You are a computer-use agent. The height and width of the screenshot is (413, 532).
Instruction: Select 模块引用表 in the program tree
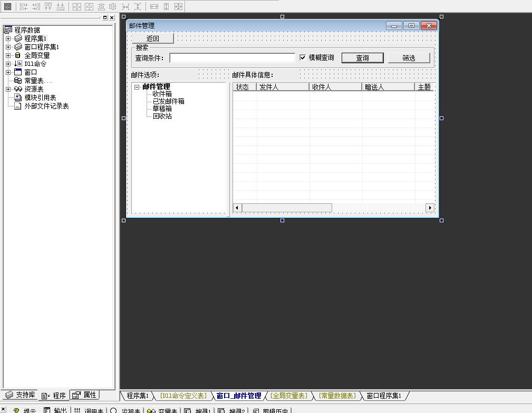point(40,97)
